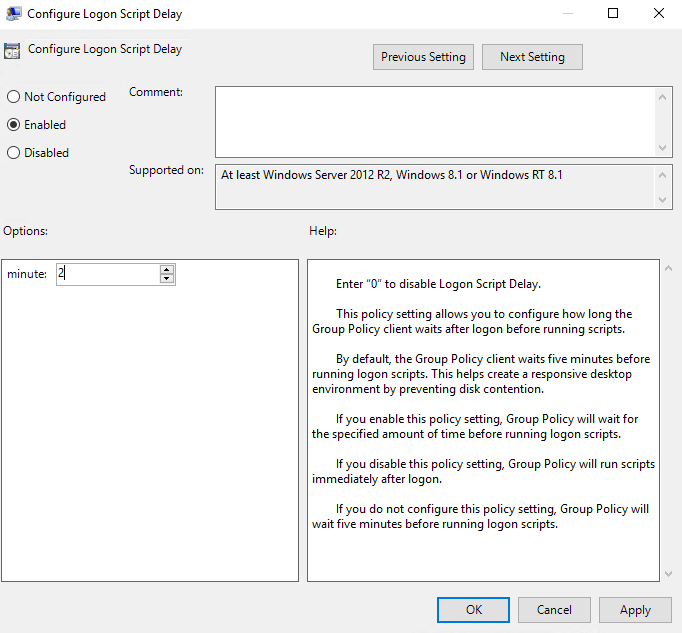682x633 pixels.
Task: Click Help pane scroll up arrow
Action: (669, 268)
